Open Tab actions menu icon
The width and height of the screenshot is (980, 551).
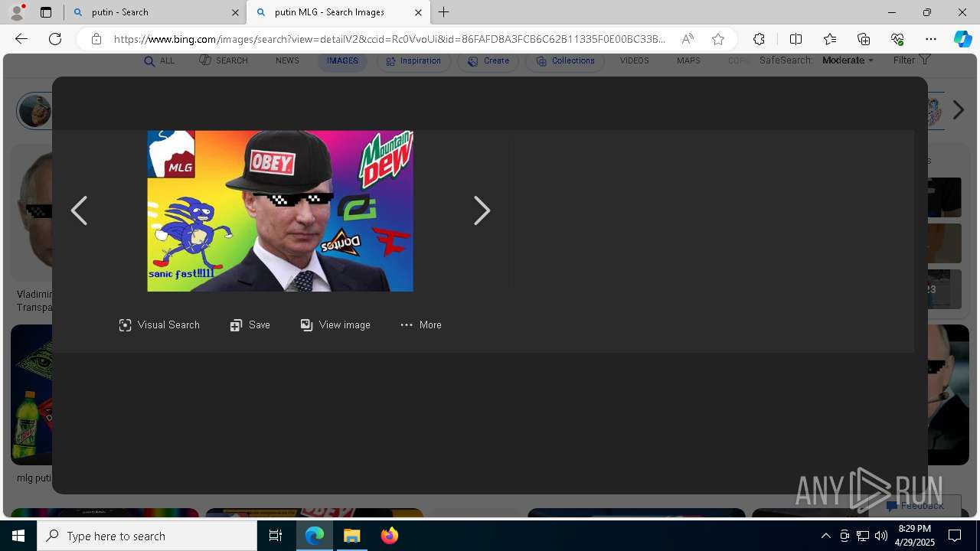(46, 12)
